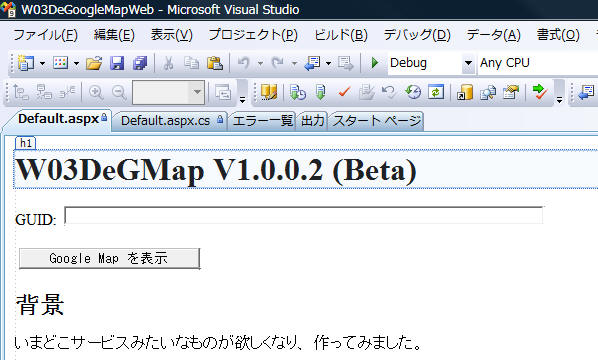598x360 pixels.
Task: Click the GUID: label text
Action: point(35,220)
